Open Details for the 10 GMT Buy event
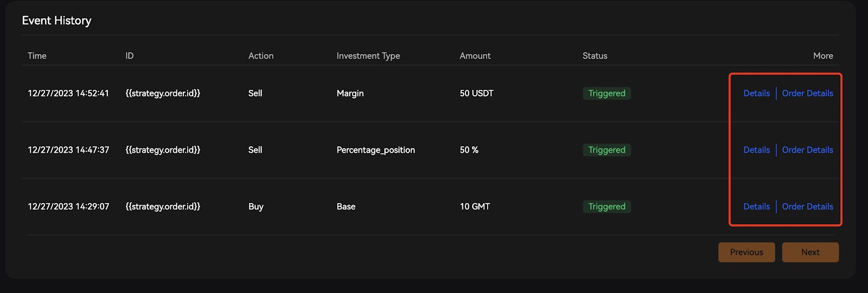 [756, 206]
